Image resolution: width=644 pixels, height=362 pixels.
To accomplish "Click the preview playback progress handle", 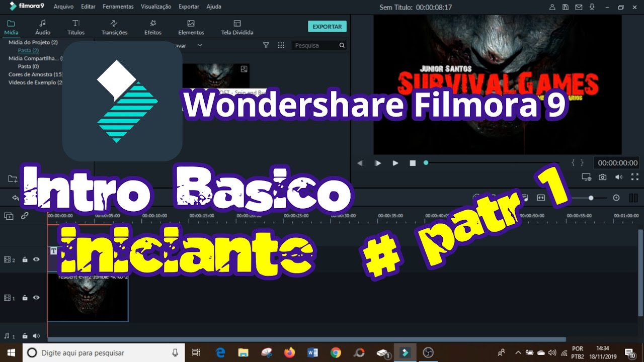I will click(426, 163).
